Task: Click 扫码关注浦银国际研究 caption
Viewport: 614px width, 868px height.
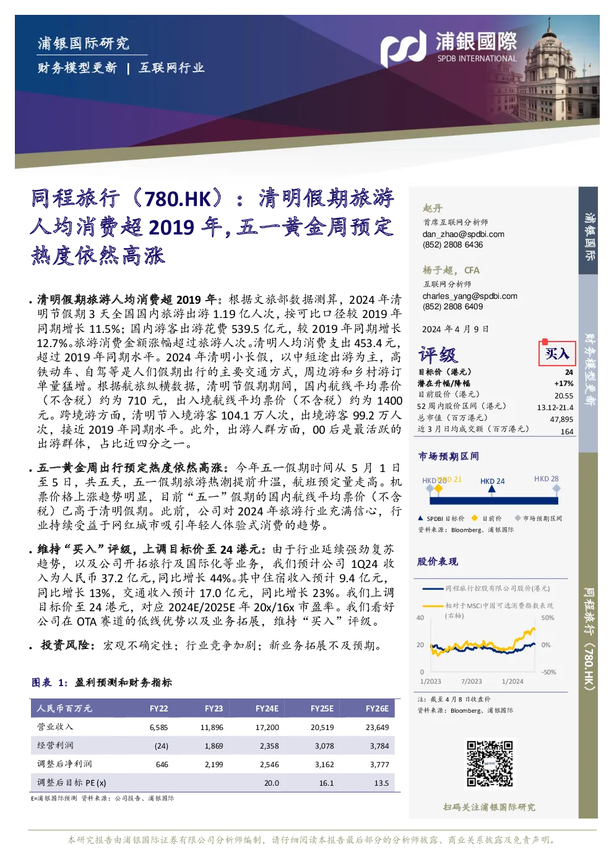Action: point(489,807)
